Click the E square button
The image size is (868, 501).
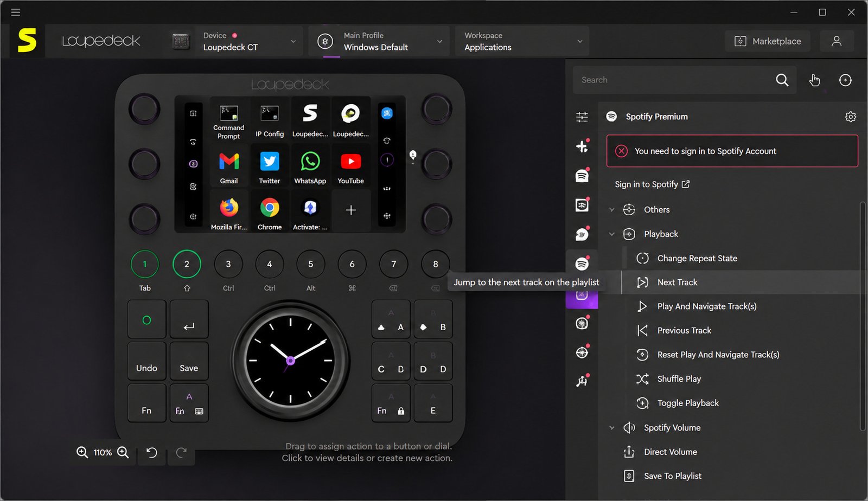433,403
